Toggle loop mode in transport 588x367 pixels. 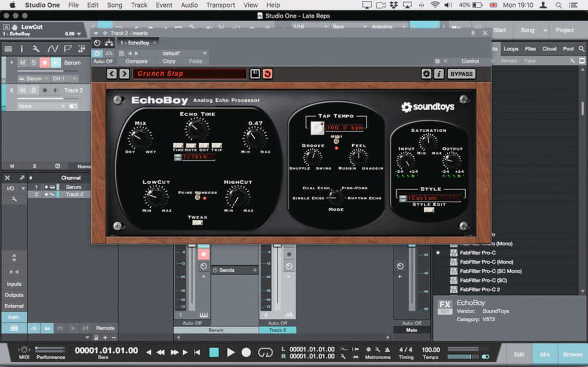(x=265, y=352)
